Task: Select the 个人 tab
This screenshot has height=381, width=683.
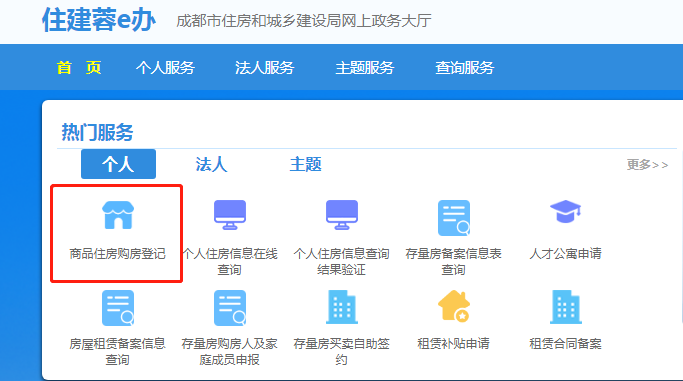Action: tap(118, 164)
